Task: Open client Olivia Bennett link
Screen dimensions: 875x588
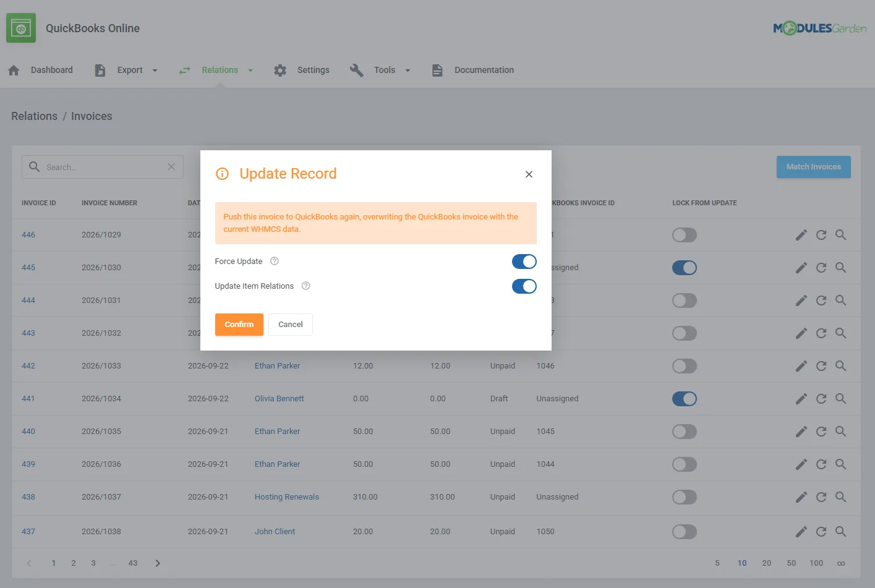Action: [280, 399]
